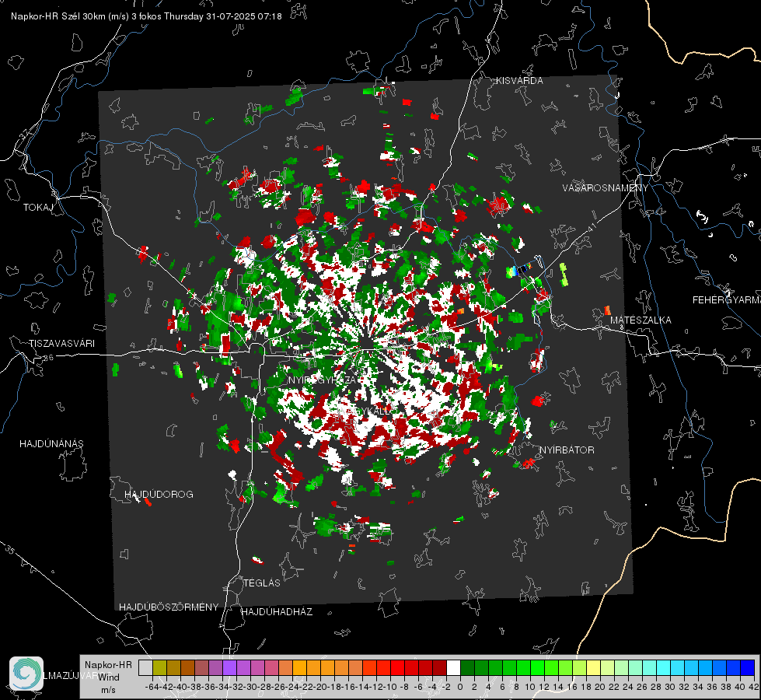
Task: Click the TOKAJ town label
Action: click(38, 208)
